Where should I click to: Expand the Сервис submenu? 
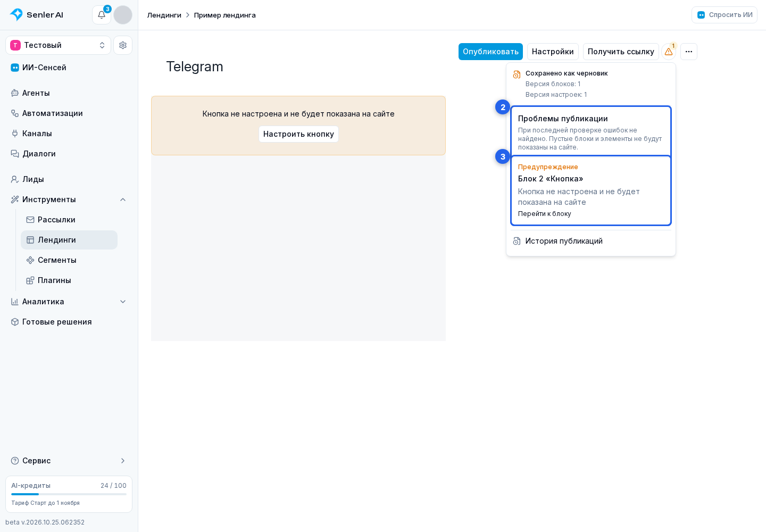pyautogui.click(x=69, y=461)
